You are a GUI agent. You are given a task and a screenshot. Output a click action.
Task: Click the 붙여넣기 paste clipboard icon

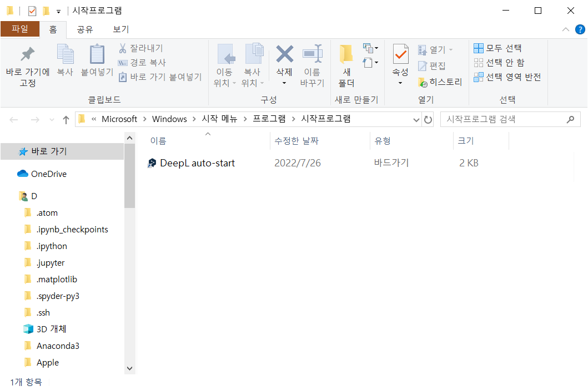[97, 54]
